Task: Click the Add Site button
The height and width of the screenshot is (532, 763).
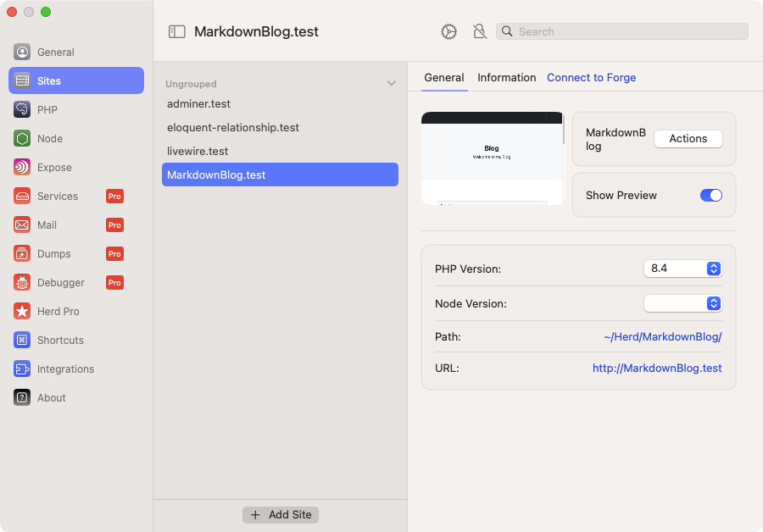Action: 281,515
